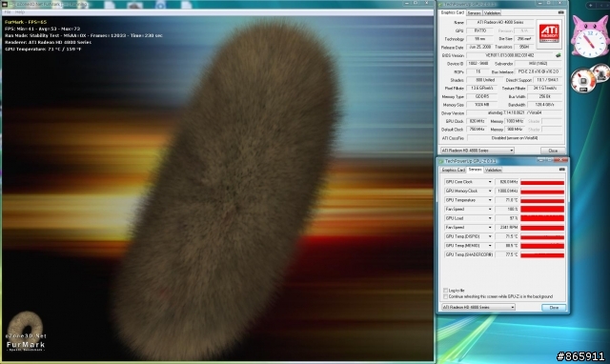Screen dimensions: 610x364
Task: Open the GPU Load sensor dropdown
Action: [490, 218]
